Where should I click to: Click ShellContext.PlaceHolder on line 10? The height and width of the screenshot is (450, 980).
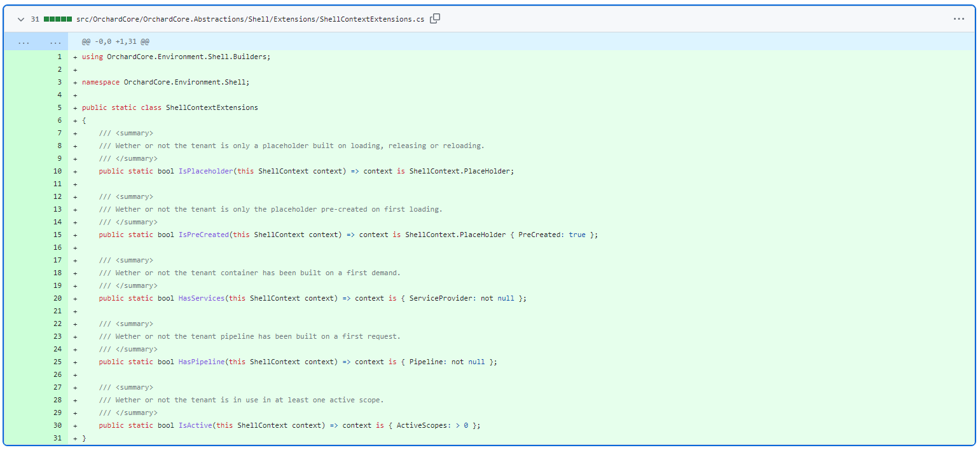coord(460,171)
